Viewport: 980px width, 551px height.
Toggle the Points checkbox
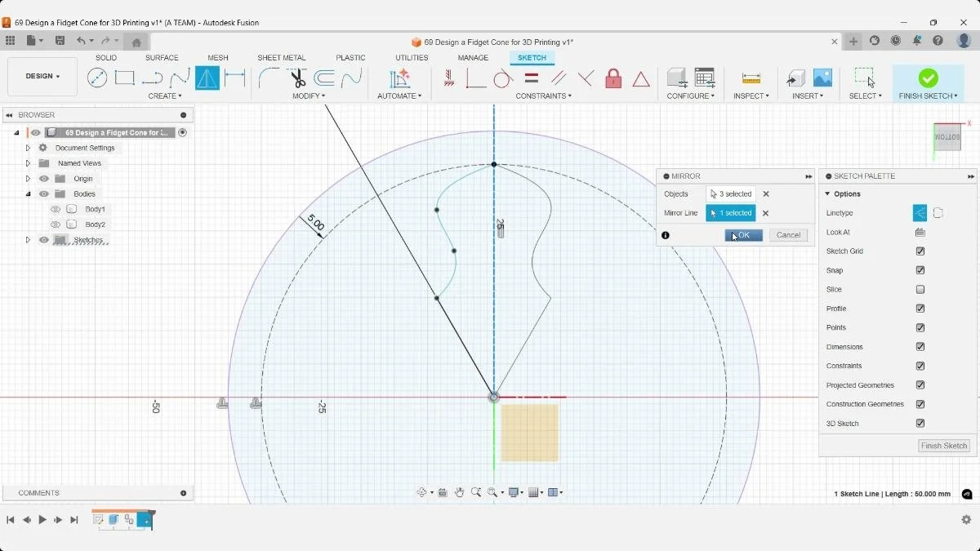click(920, 327)
